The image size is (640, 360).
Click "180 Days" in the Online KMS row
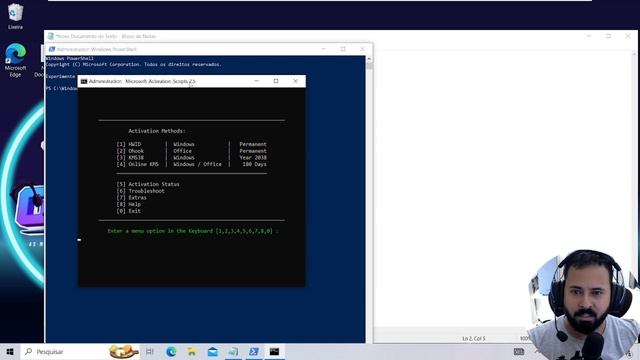click(254, 164)
